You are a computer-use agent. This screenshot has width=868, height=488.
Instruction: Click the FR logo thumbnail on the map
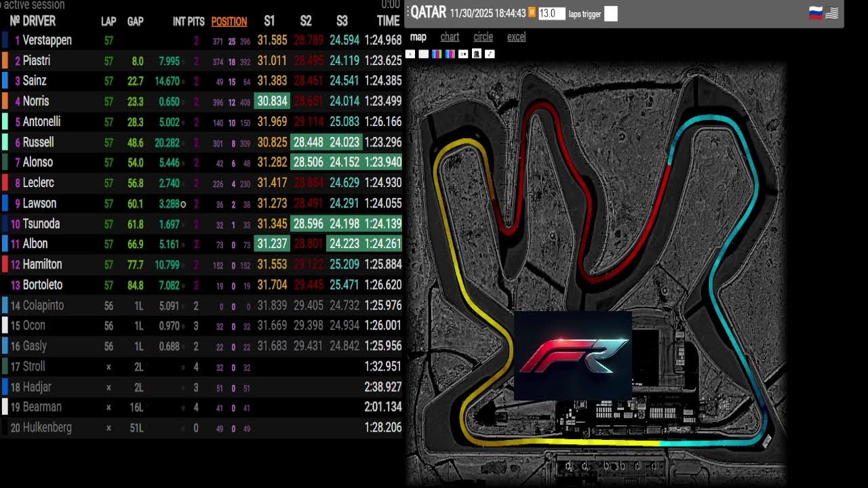coord(573,356)
